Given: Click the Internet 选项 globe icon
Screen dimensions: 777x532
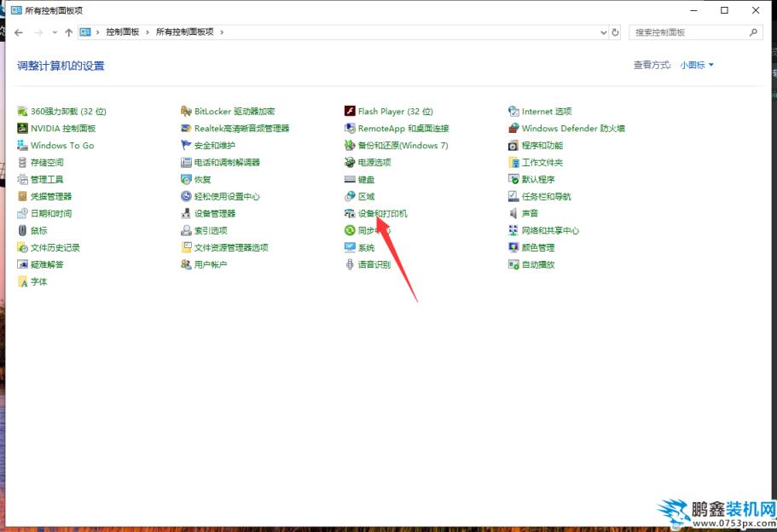Looking at the screenshot, I should [513, 111].
